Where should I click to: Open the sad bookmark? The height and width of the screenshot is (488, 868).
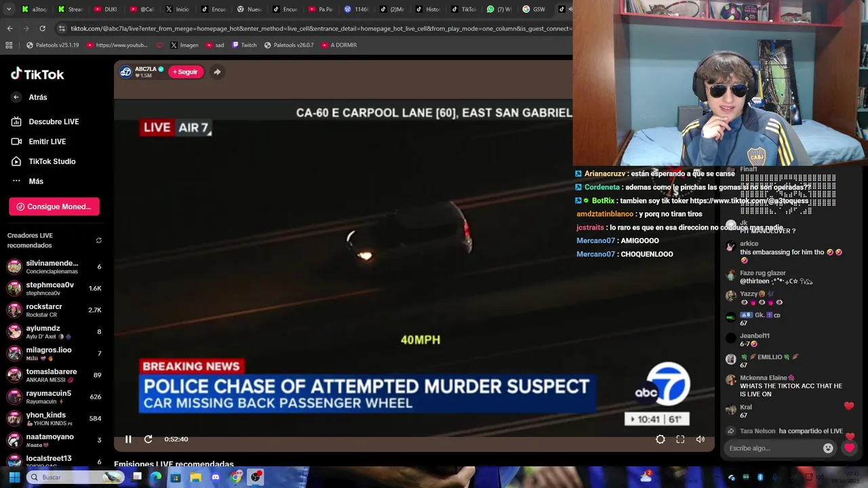(214, 45)
